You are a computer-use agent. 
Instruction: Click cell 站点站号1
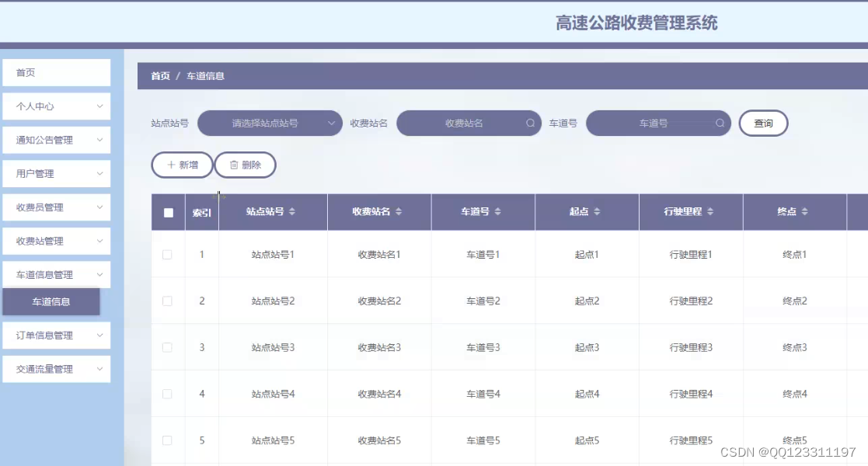point(273,255)
